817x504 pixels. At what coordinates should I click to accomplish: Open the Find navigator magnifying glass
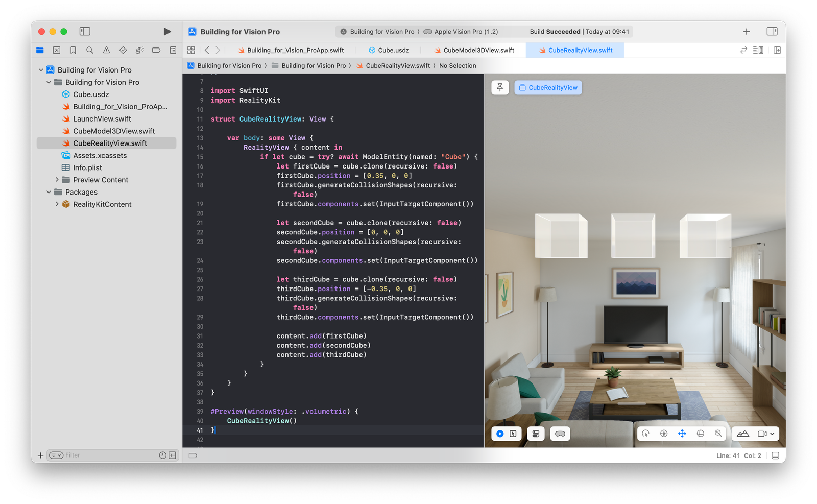point(89,50)
